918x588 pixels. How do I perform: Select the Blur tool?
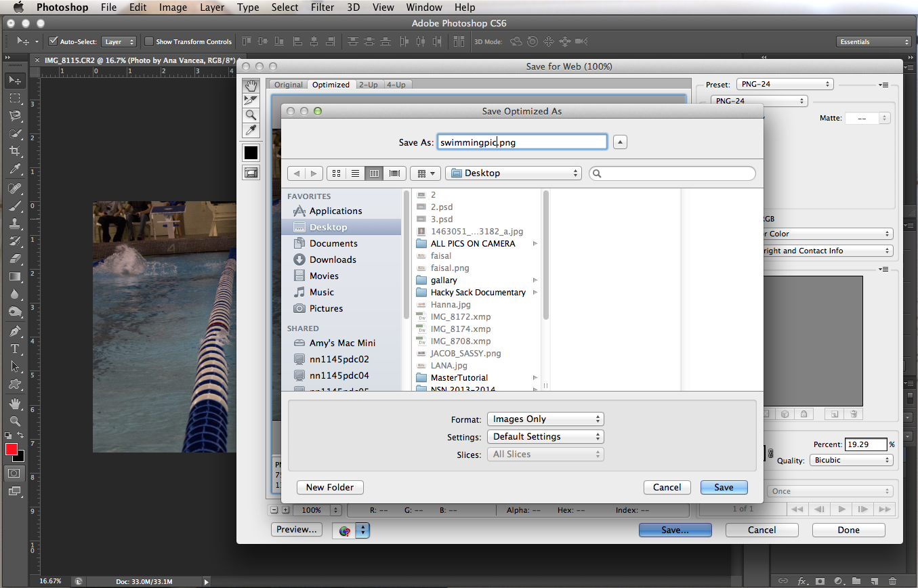14,294
